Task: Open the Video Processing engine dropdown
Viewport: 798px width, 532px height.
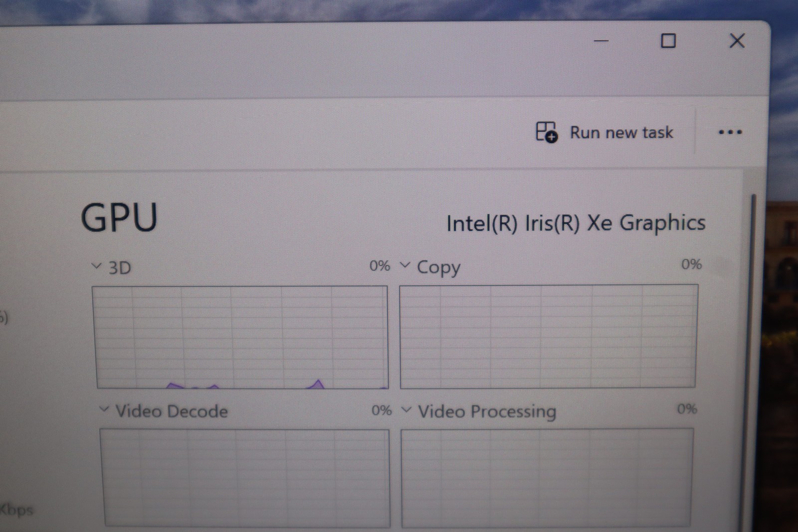Action: click(406, 410)
